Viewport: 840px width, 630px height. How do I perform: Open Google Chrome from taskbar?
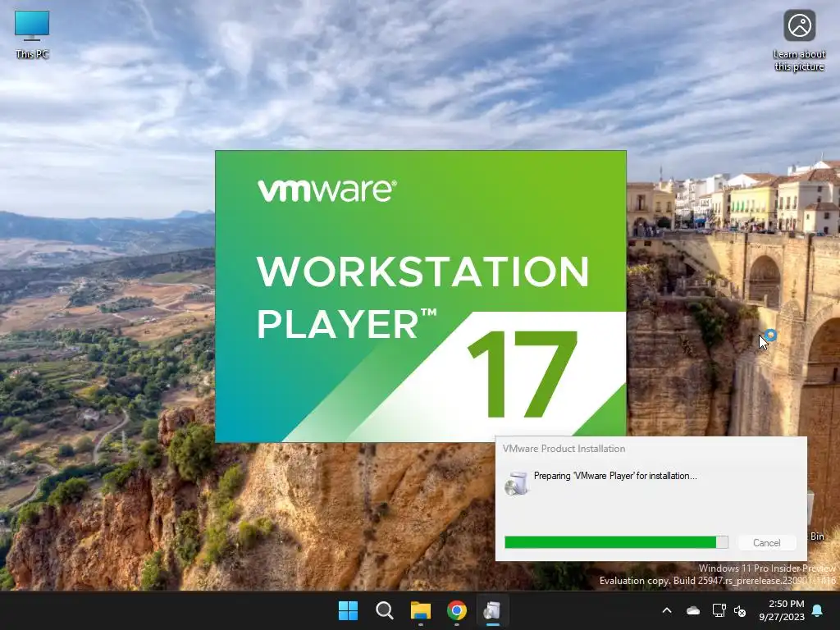click(457, 610)
